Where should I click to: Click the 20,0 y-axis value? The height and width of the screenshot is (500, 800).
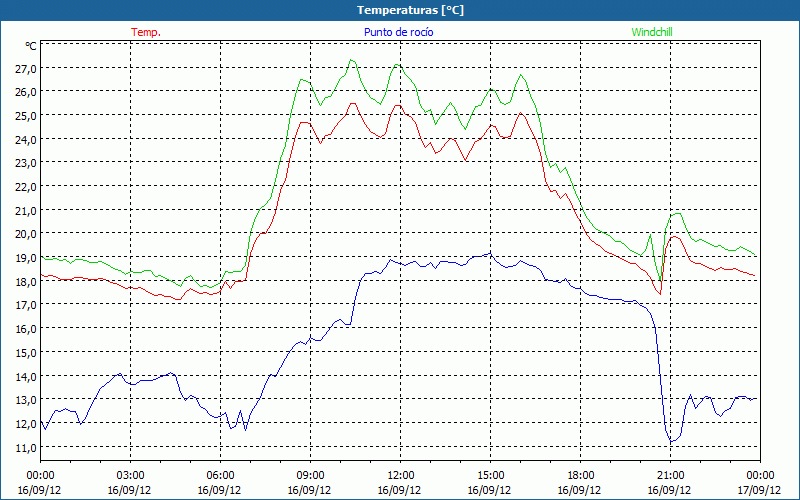pyautogui.click(x=26, y=234)
